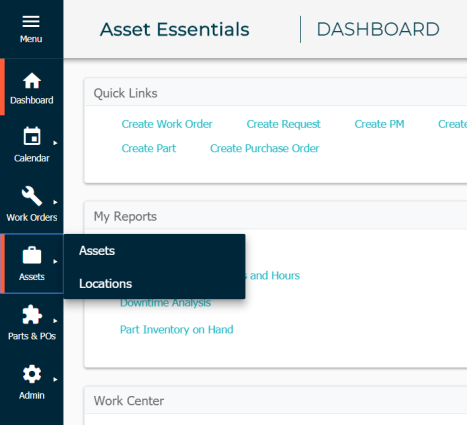Click the Create Purchase Order link

[264, 148]
